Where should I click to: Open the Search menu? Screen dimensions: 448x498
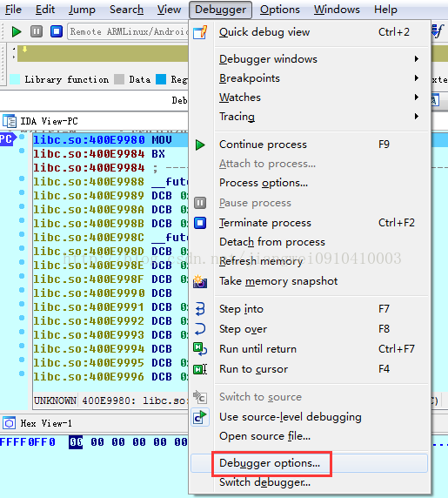[x=126, y=10]
